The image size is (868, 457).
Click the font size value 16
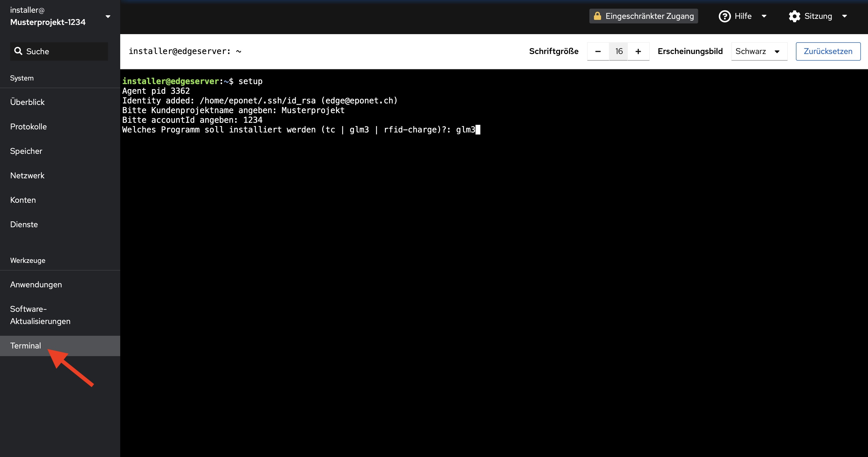(x=618, y=51)
